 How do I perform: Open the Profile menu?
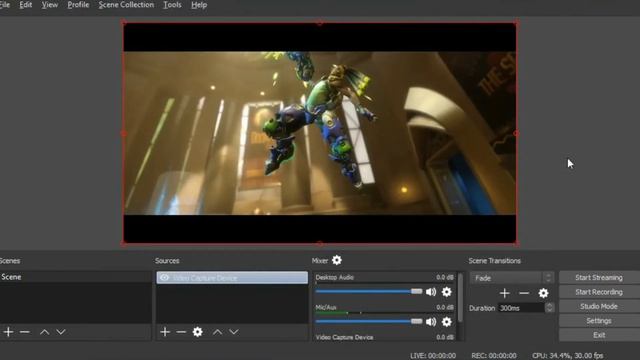point(78,5)
